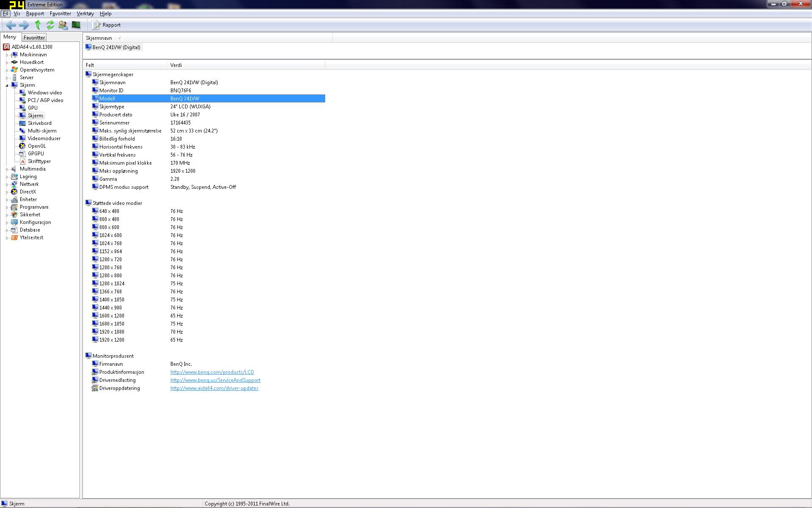This screenshot has height=508, width=812.
Task: Select the 1920 x 1080 video mode row
Action: pos(112,332)
